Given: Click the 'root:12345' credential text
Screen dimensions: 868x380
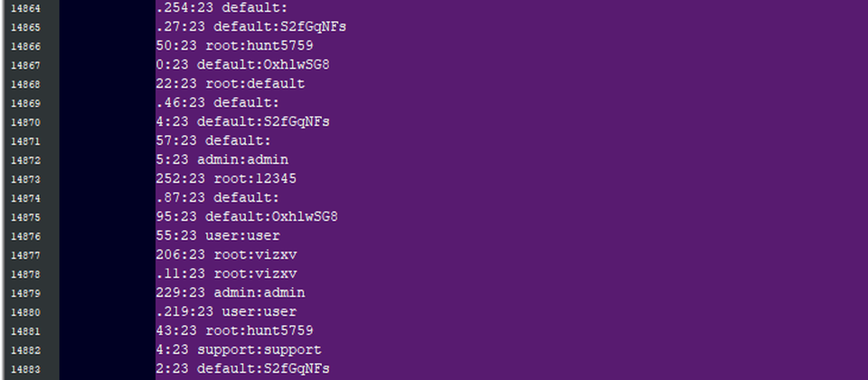Looking at the screenshot, I should (250, 179).
